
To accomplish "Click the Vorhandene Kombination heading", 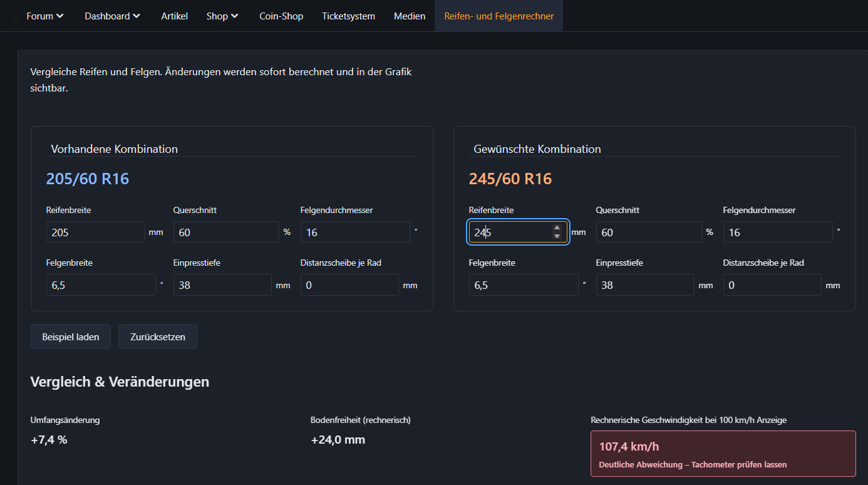I will (x=115, y=149).
